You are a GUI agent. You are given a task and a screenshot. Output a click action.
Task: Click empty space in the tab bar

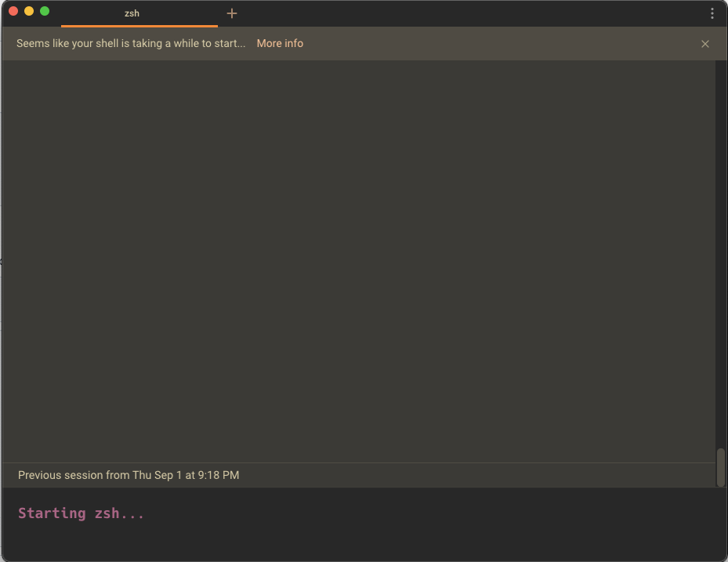click(x=470, y=13)
